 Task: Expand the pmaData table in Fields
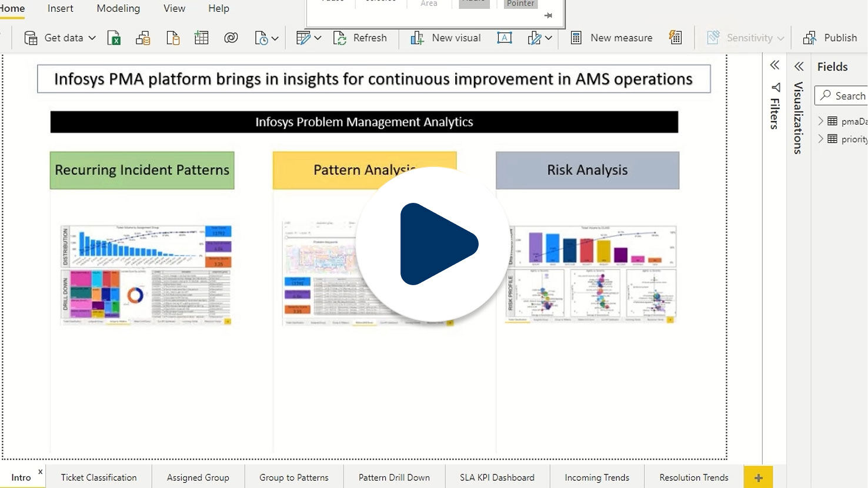click(821, 121)
